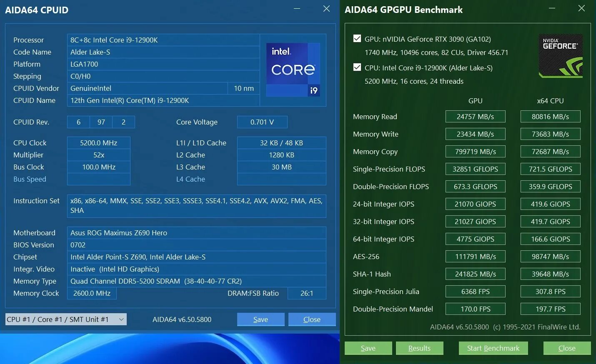The width and height of the screenshot is (596, 364).
Task: Click CPU Single-Precision Julia 307.8 FPS result
Action: (551, 292)
